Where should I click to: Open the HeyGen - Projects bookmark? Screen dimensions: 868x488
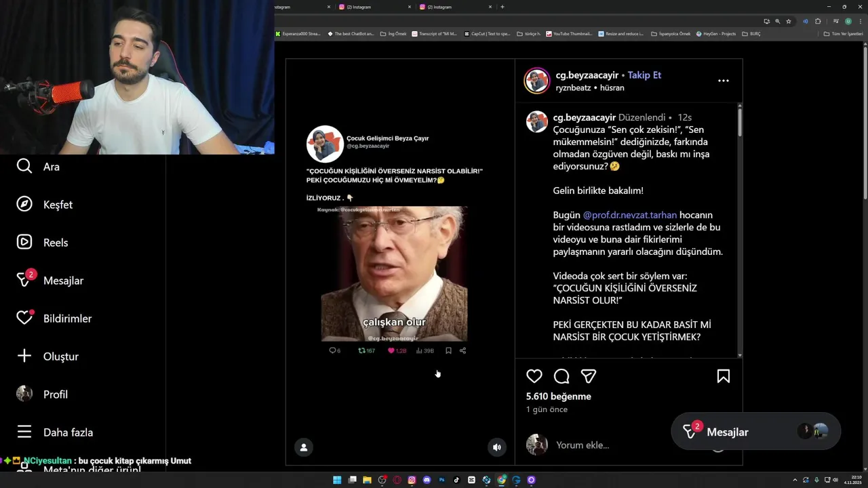(x=716, y=33)
